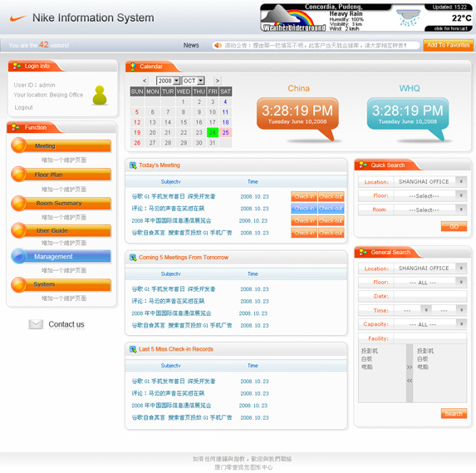Click the Nike swoosh logo
This screenshot has width=476, height=473.
tap(17, 18)
